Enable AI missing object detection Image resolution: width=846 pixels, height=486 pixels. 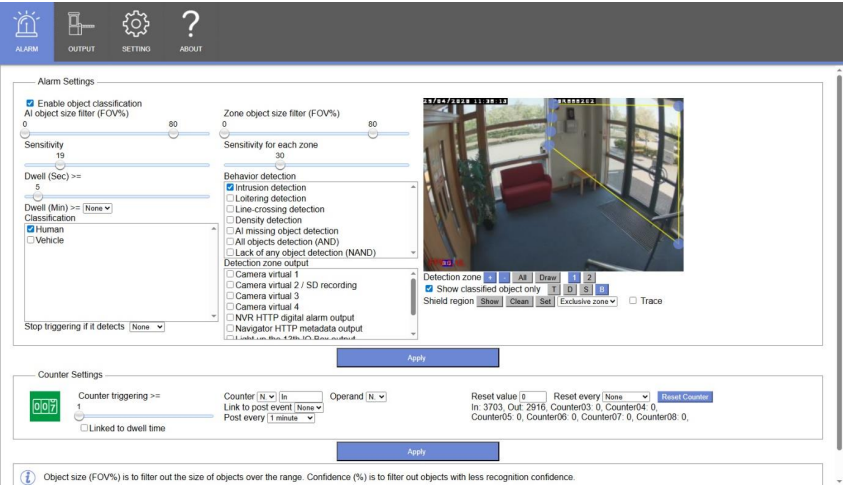click(230, 231)
